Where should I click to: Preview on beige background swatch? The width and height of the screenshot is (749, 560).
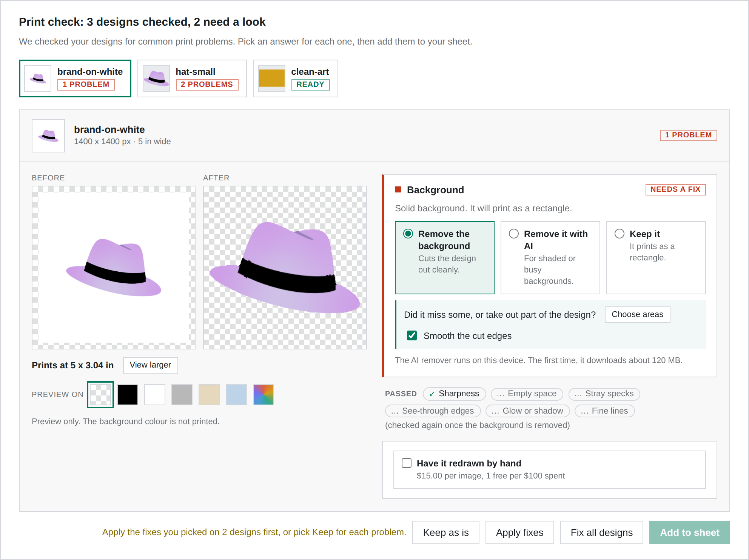point(209,395)
